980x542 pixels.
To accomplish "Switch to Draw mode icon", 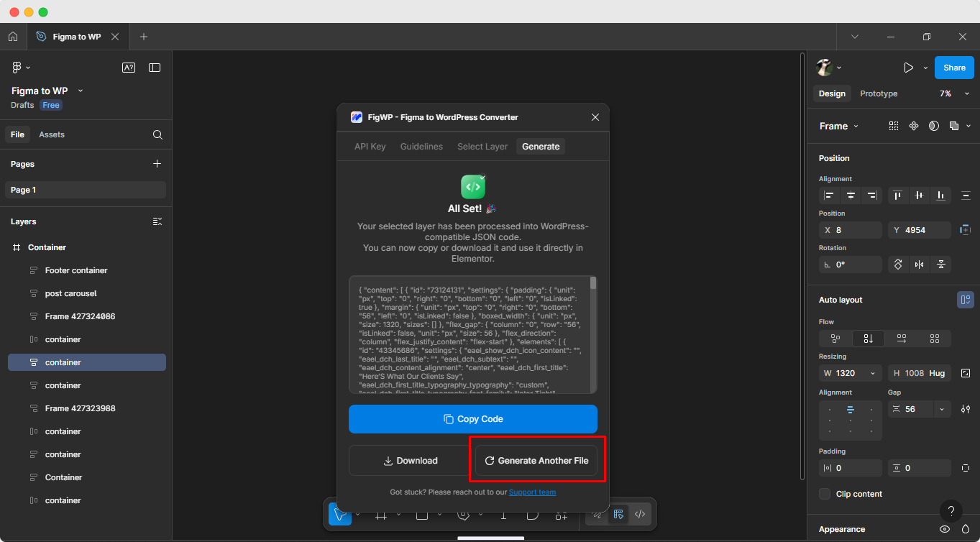I will click(x=597, y=515).
